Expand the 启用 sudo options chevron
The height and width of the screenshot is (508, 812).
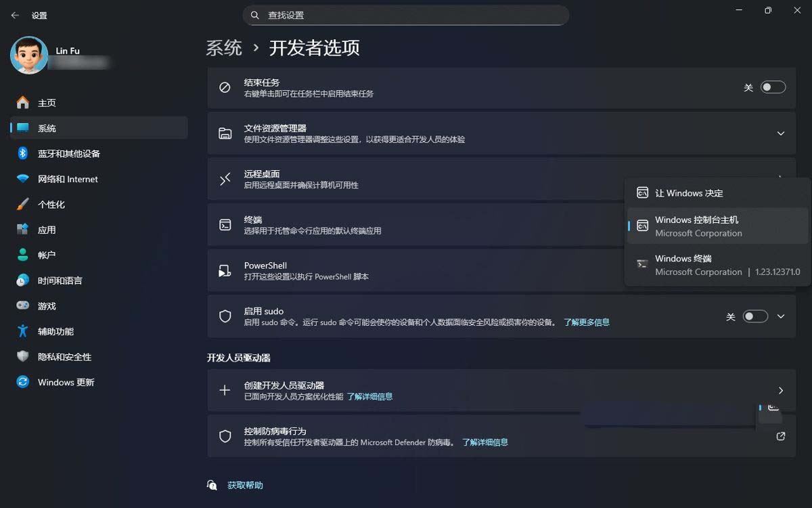(781, 316)
